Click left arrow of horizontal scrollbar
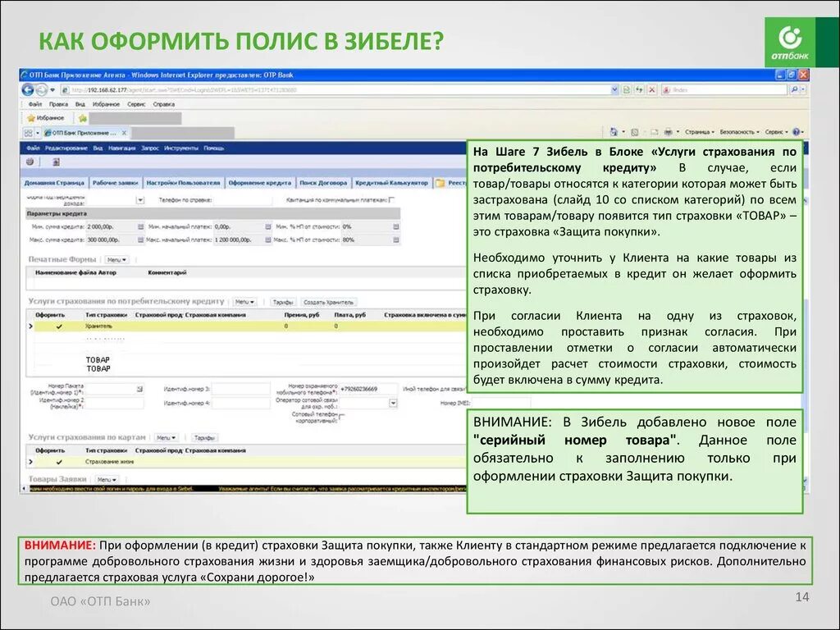This screenshot has height=630, width=840. click(x=24, y=489)
